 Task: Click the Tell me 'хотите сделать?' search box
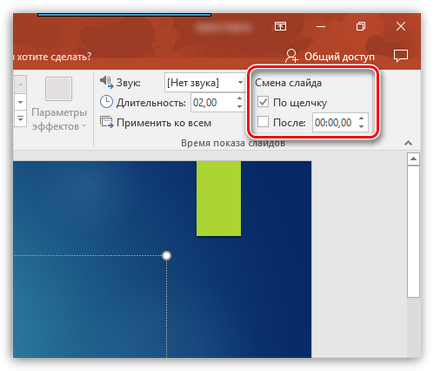[52, 56]
